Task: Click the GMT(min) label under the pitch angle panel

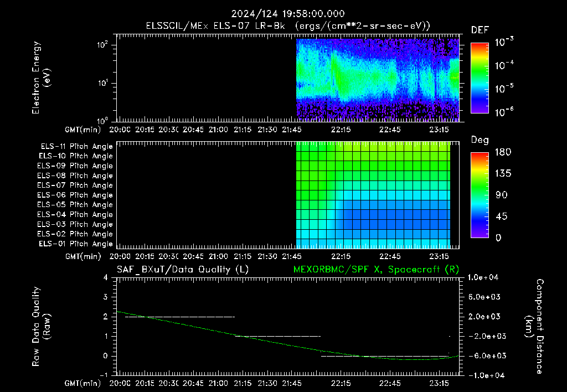Action: pos(83,257)
